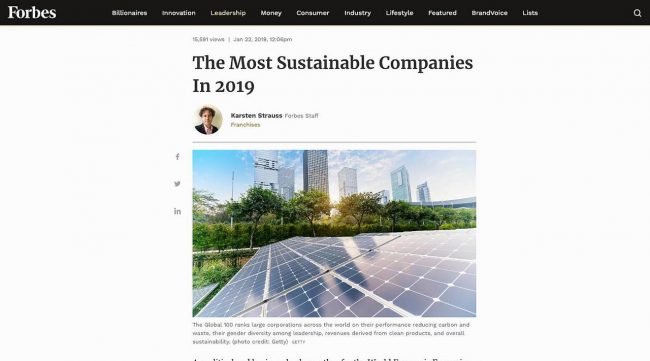The height and width of the screenshot is (361, 650).
Task: Click the Franchises topic link
Action: pos(245,125)
